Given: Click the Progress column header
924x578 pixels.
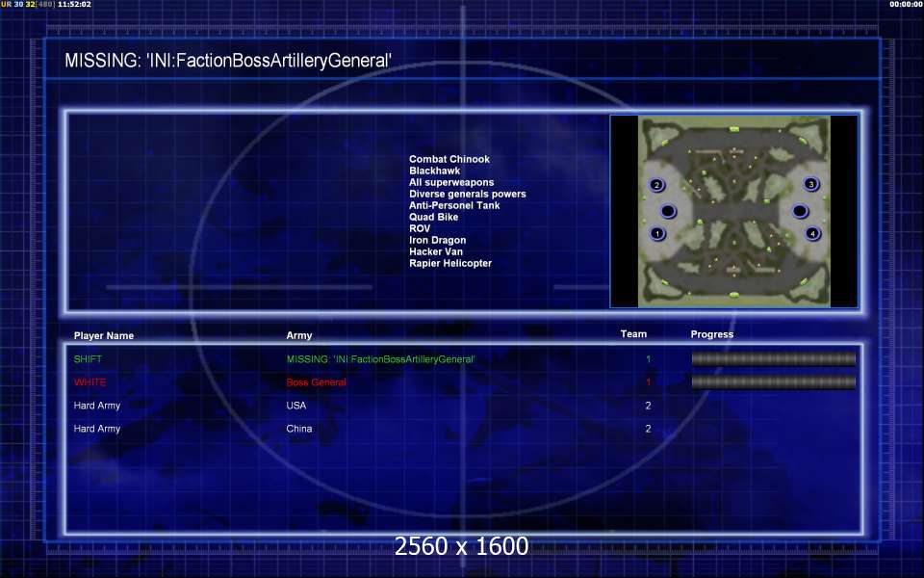Looking at the screenshot, I should tap(711, 334).
